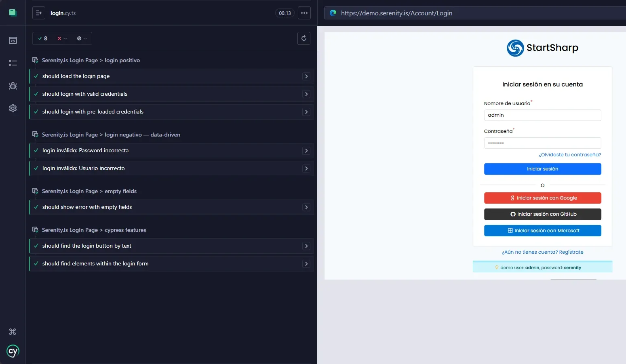
Task: Click '¿Olvidaste tu contraseña?' link
Action: click(569, 155)
